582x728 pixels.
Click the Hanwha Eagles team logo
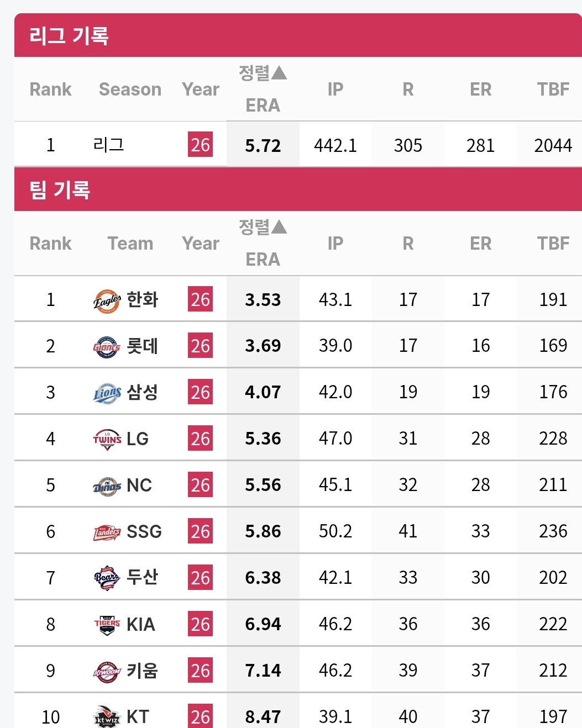tap(107, 300)
